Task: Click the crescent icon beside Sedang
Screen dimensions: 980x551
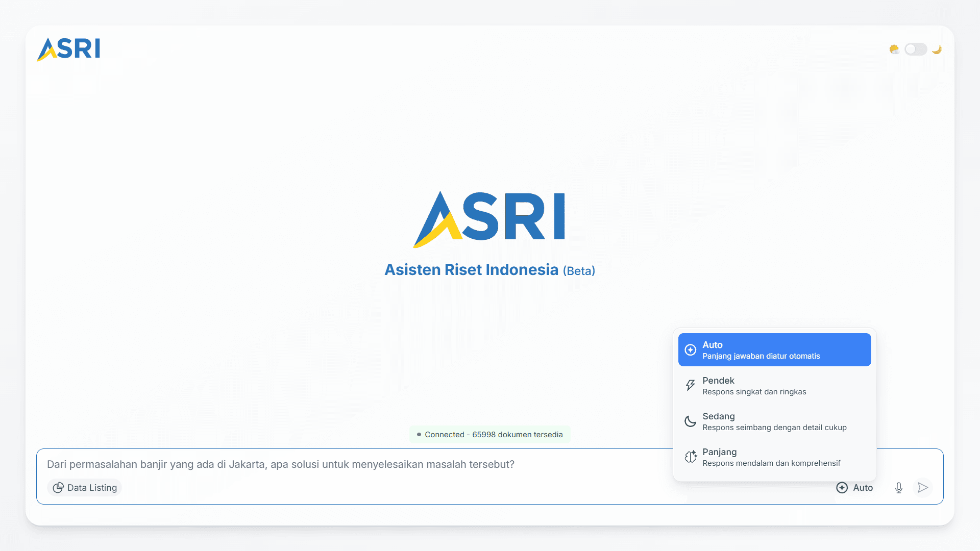Action: pos(690,421)
